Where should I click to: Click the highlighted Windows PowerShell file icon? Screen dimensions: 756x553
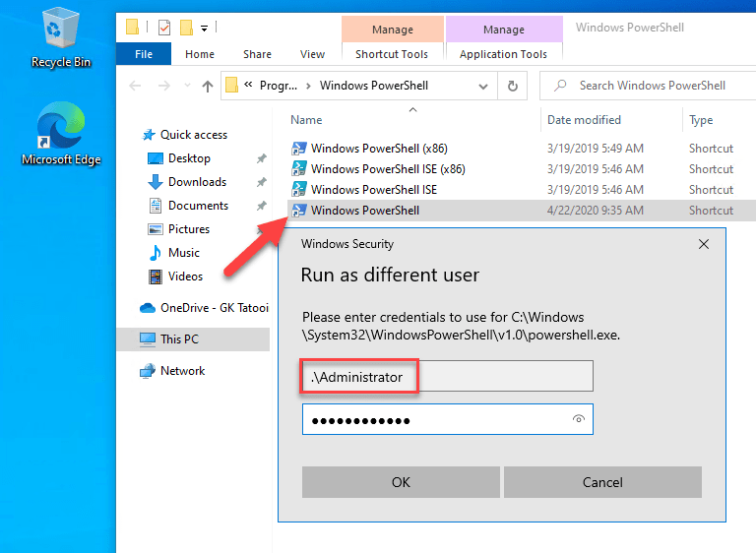point(299,211)
